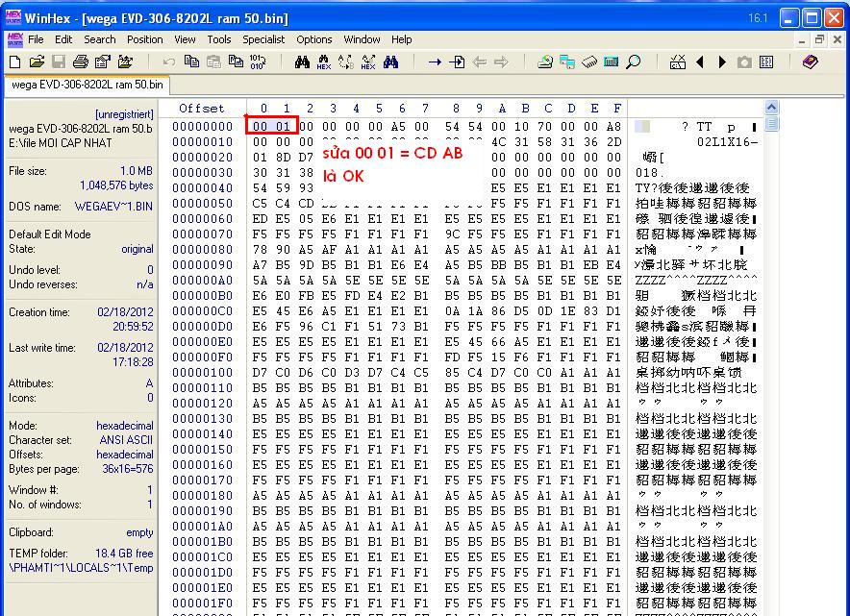850x616 pixels.
Task: Select the wega EVD-306-8202L ram 50.bin tab
Action: 87,86
